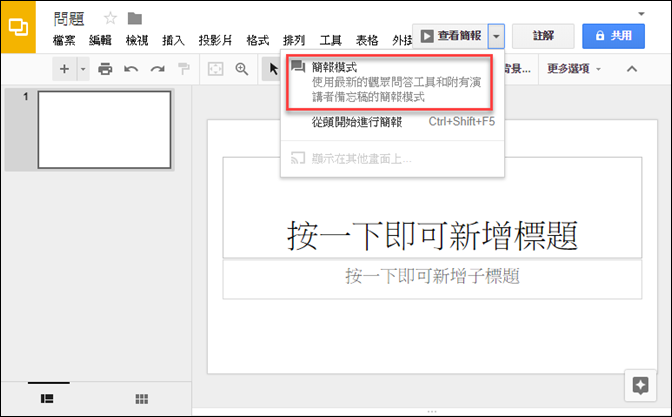Click the account dropdown arrow at top right
This screenshot has width=672, height=417.
point(641,14)
